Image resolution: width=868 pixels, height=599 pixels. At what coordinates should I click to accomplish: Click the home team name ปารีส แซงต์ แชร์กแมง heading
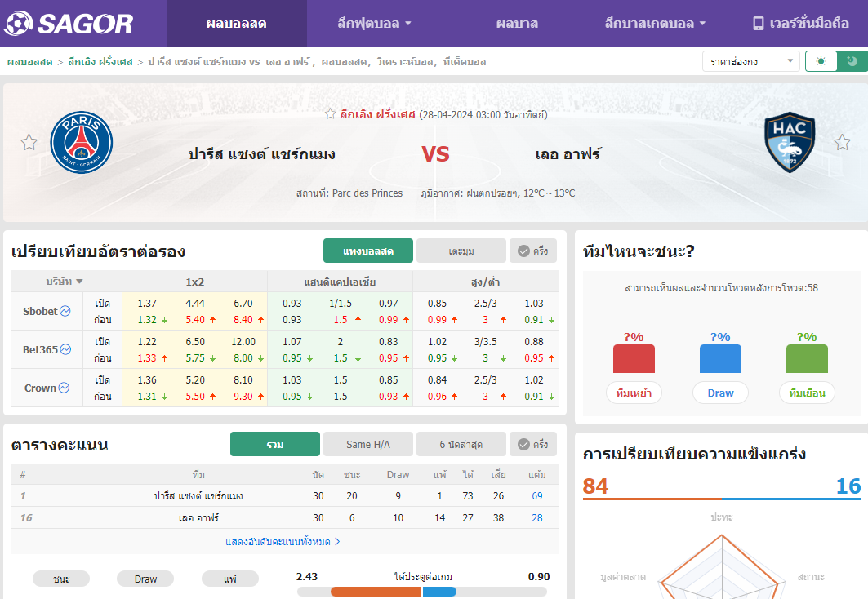pyautogui.click(x=262, y=153)
